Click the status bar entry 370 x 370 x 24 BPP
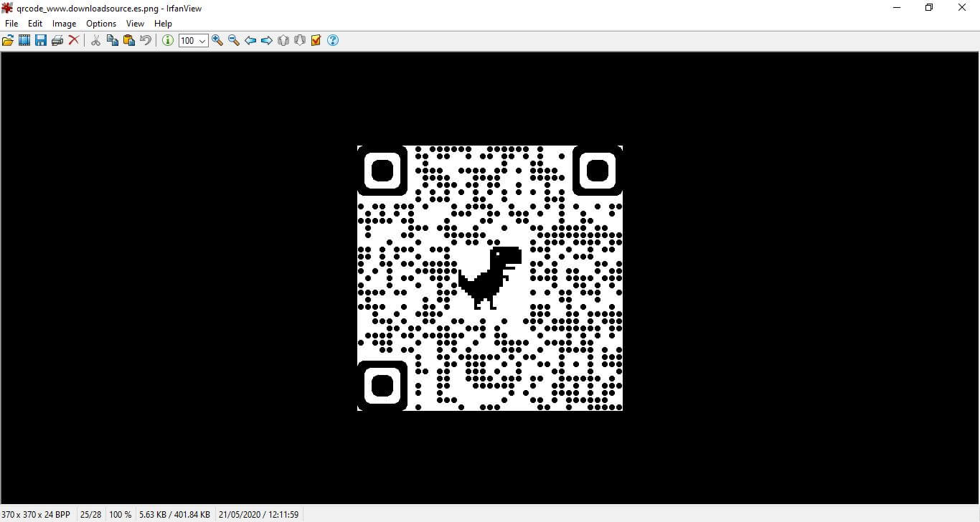980x522 pixels. pos(36,515)
